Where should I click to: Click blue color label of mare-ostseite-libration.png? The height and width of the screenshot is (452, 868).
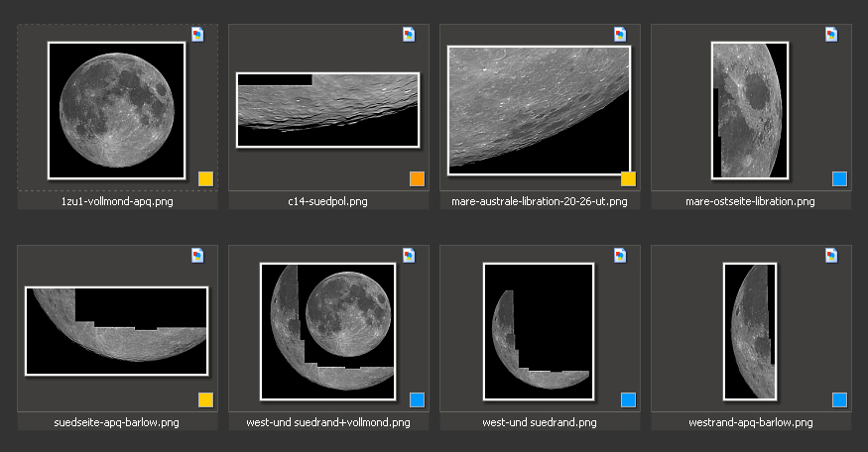(839, 179)
